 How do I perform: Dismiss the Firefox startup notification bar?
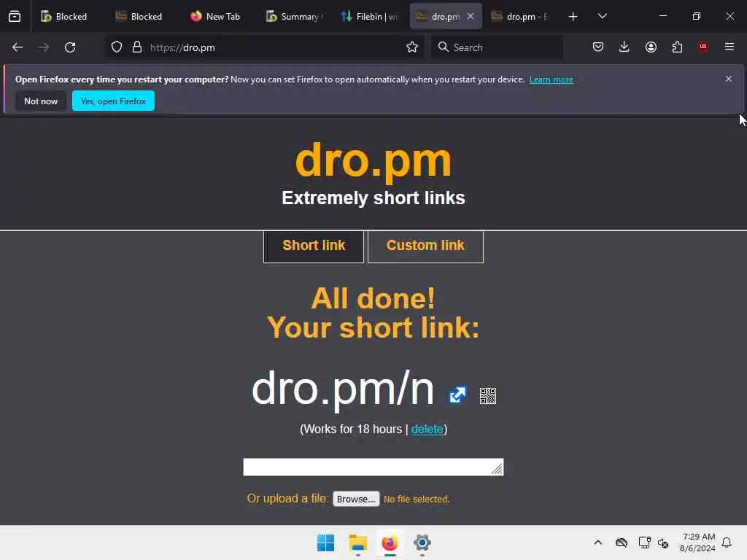pos(729,79)
